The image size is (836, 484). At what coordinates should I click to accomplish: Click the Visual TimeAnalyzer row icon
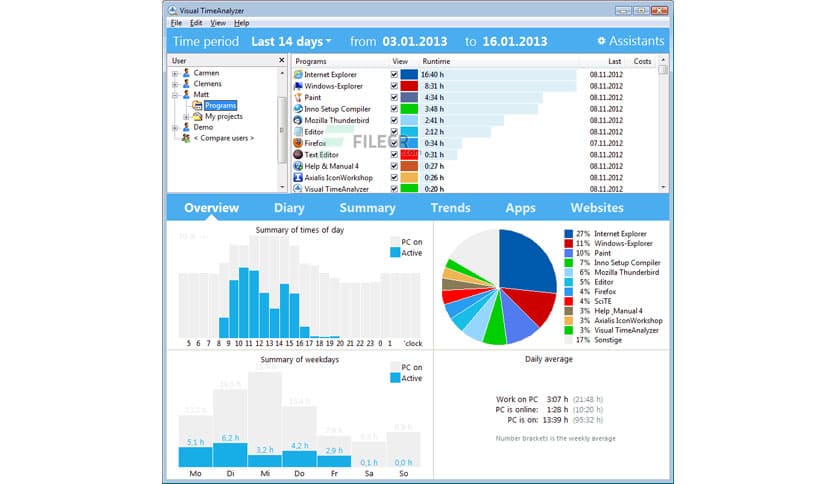(298, 189)
